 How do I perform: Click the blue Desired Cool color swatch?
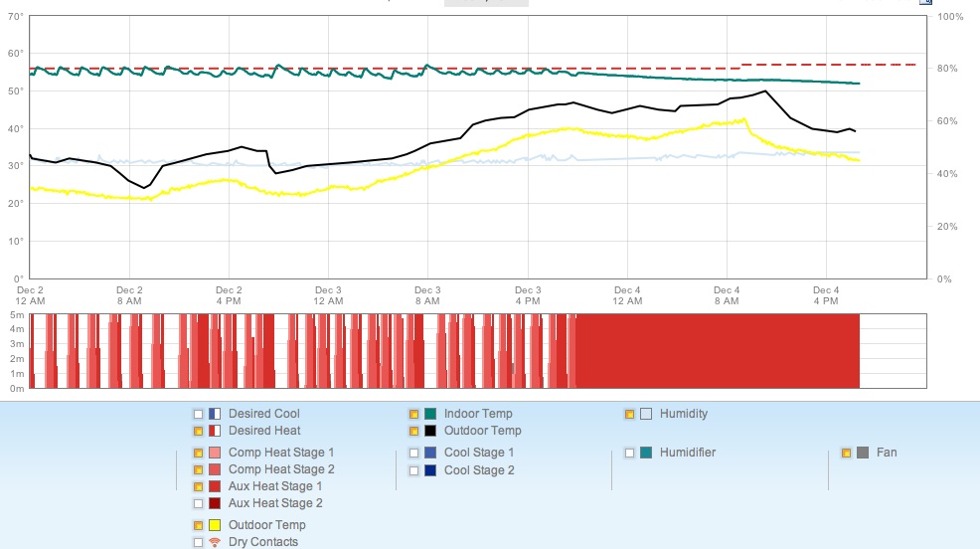coord(215,414)
